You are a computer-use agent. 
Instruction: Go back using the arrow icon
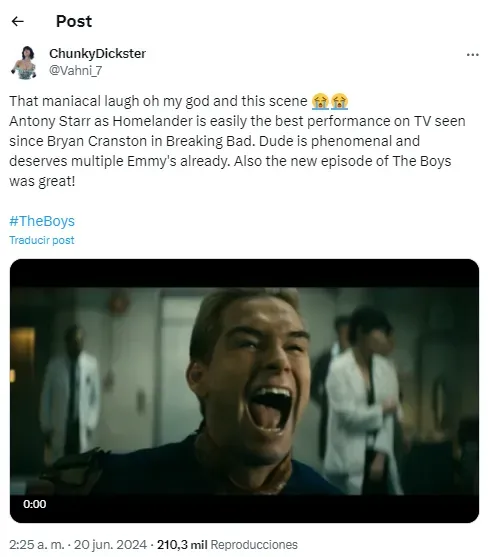(x=17, y=21)
